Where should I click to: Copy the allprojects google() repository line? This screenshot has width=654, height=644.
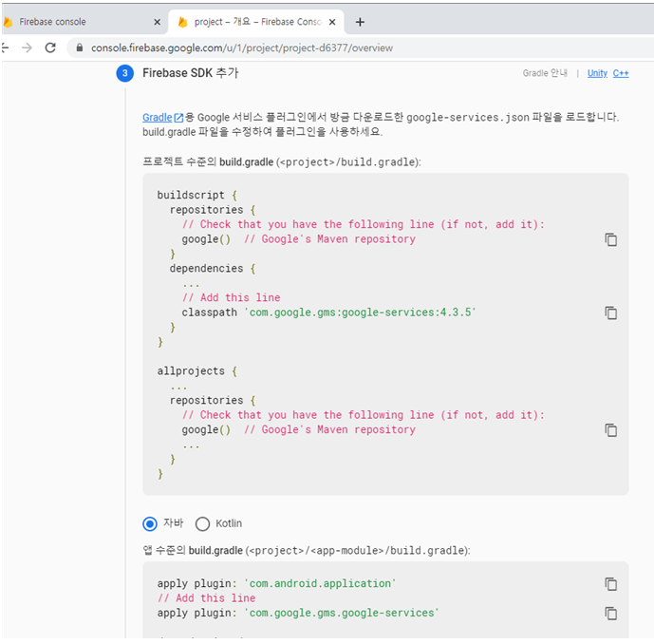610,430
